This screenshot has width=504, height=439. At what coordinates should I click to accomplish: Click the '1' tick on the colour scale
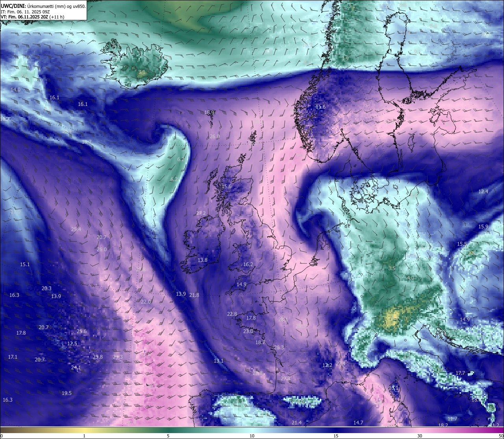pyautogui.click(x=84, y=436)
